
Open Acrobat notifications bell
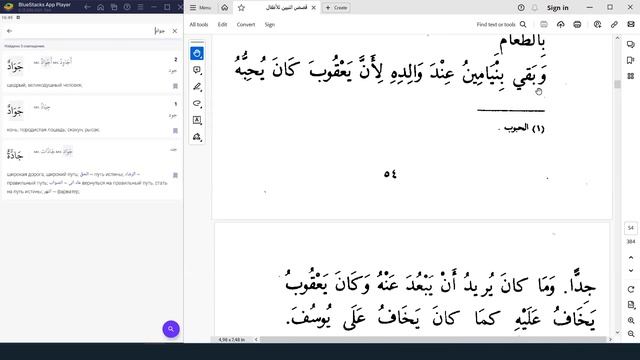[x=534, y=8]
